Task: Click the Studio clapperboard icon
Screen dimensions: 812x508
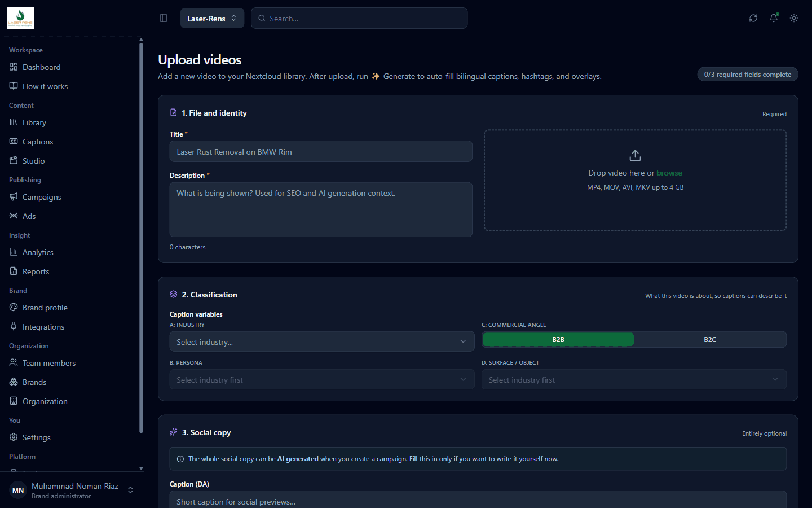Action: pos(14,161)
